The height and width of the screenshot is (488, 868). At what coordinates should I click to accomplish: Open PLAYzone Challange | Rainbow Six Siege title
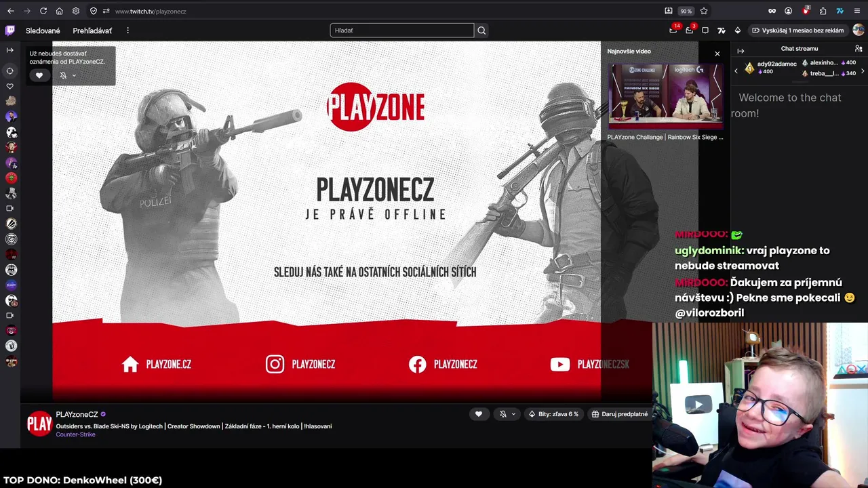click(x=665, y=137)
